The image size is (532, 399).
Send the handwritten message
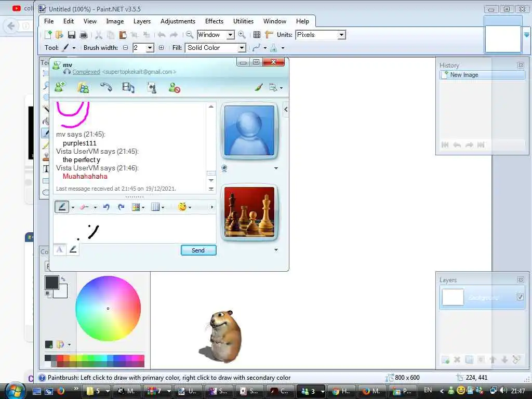click(198, 250)
